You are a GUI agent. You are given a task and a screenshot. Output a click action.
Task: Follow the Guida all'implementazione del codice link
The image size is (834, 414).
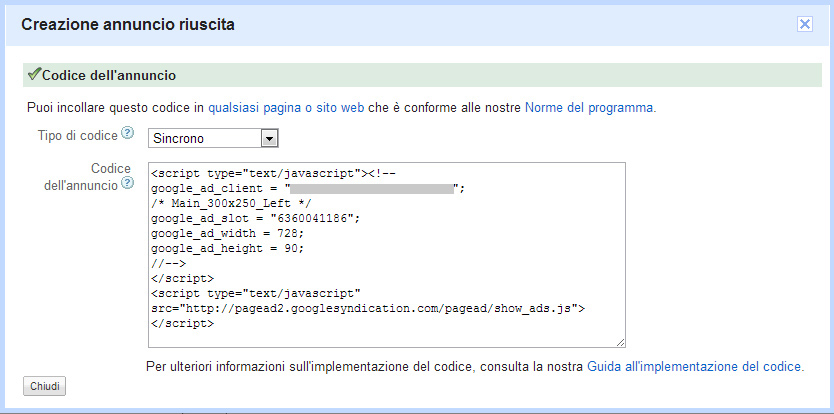[694, 366]
